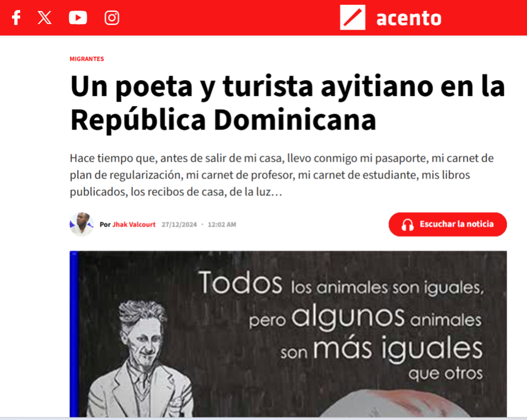
Task: Click the blue stripe on image edge
Action: tap(74, 334)
